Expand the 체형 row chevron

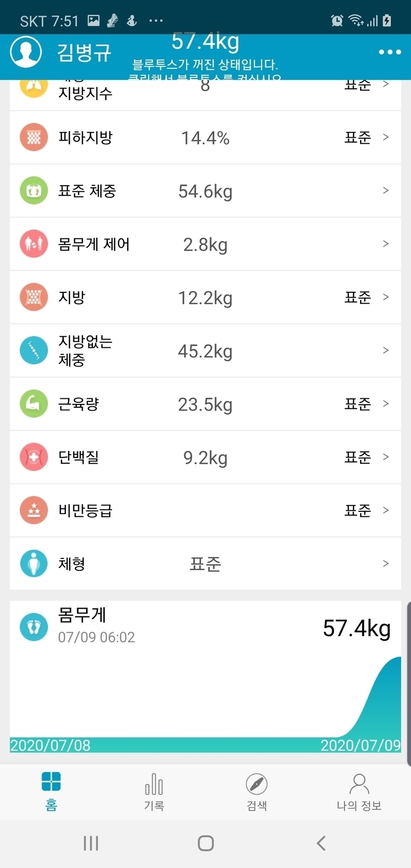coord(386,563)
